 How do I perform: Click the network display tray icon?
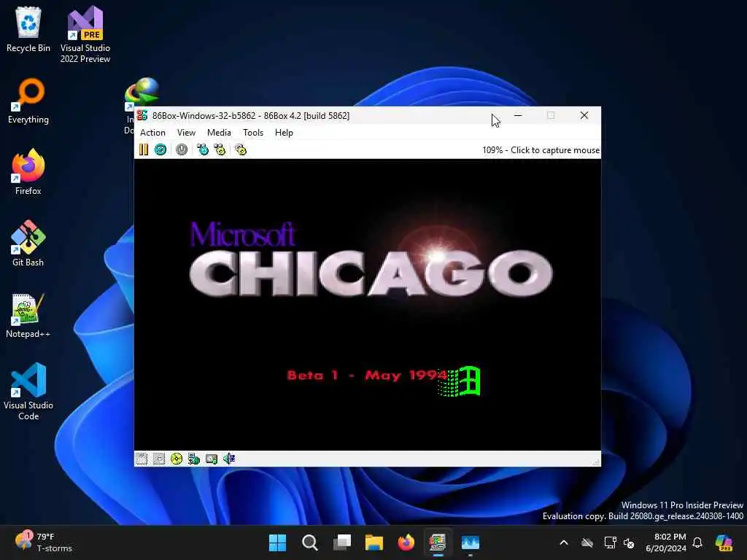609,542
